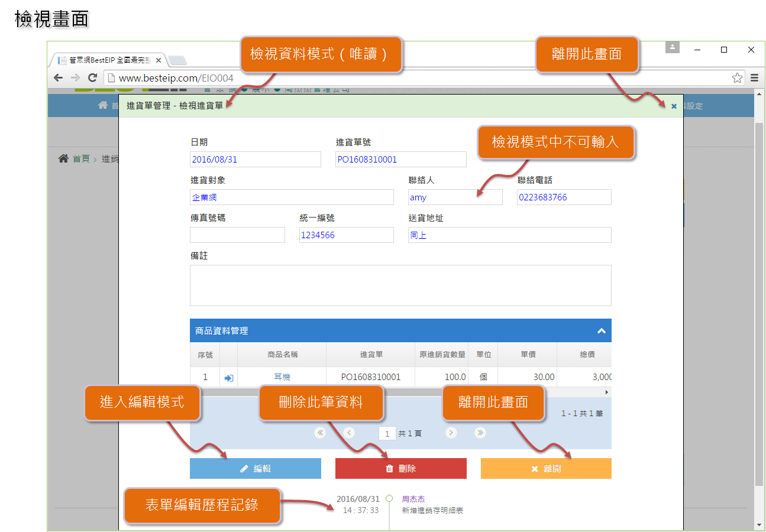
Task: Go to the first page of the product grid
Action: (320, 433)
